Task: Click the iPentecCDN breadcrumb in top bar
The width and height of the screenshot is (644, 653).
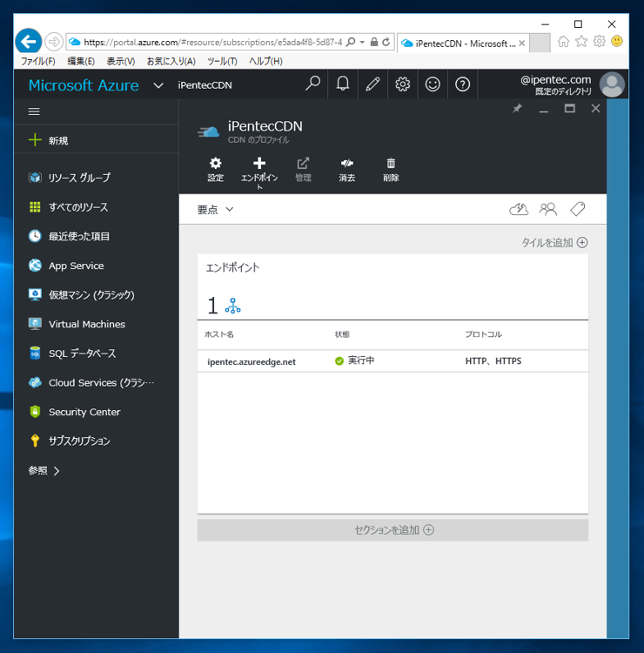Action: 205,85
